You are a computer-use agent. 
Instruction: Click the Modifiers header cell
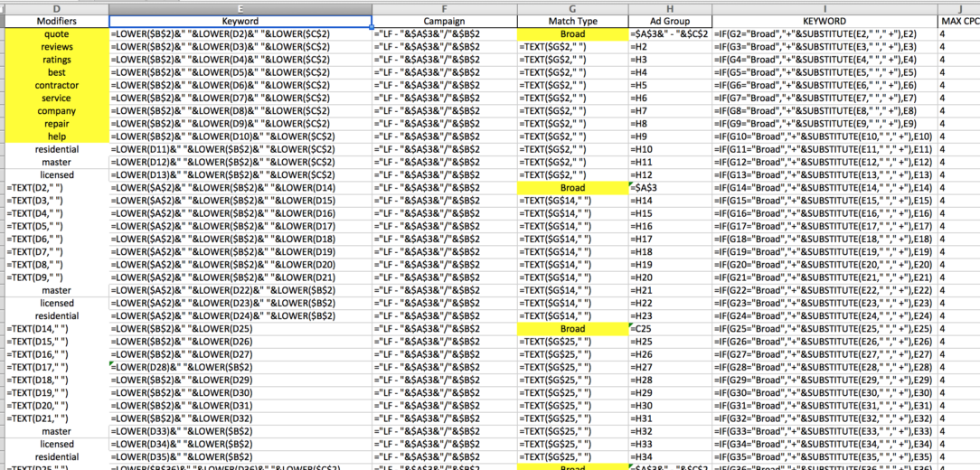[x=57, y=22]
